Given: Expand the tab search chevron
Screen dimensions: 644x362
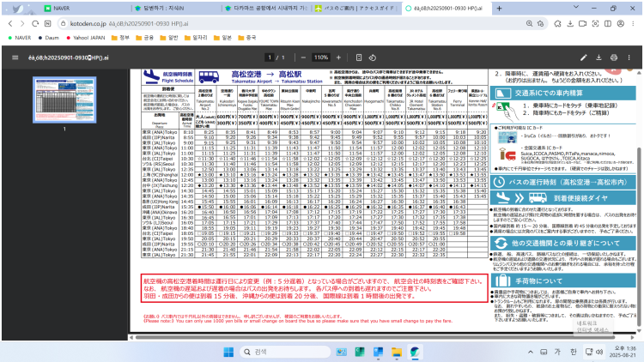Looking at the screenshot, I should point(576,8).
